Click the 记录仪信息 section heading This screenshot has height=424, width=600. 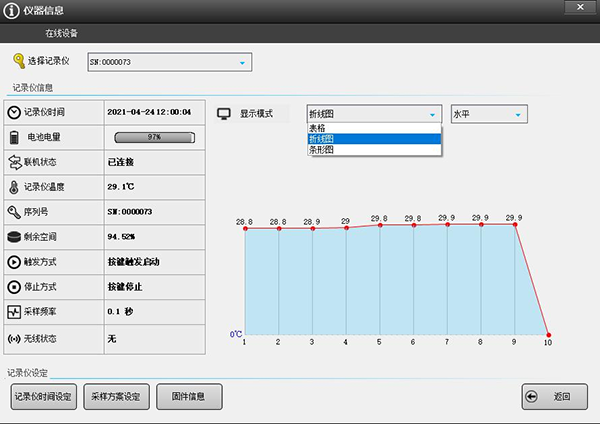point(33,88)
